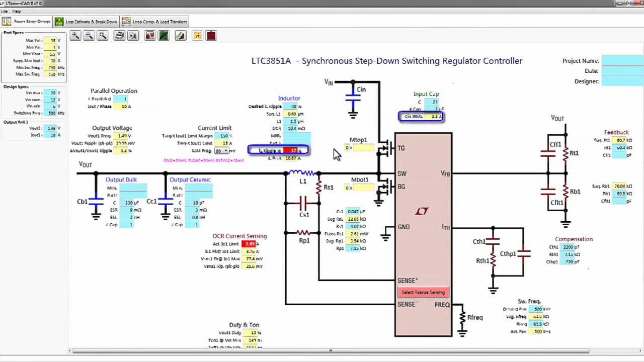This screenshot has width=644, height=362.
Task: Open the Help menu
Action: [17, 11]
